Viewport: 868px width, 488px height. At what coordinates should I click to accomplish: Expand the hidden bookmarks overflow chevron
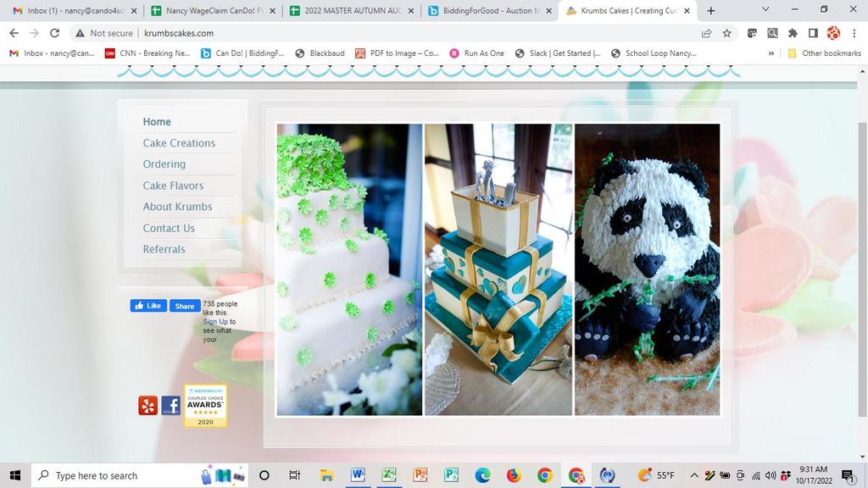[771, 53]
